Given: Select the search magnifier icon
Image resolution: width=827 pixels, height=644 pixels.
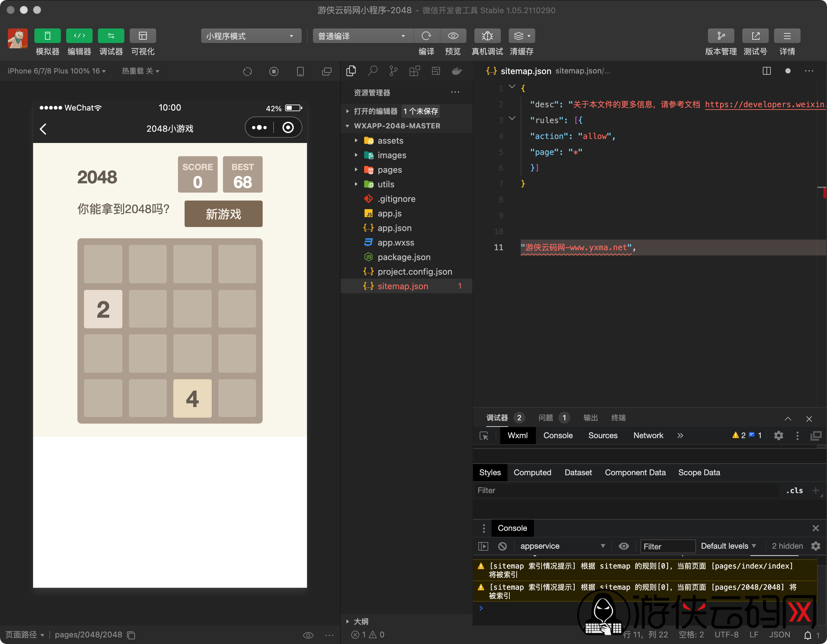Looking at the screenshot, I should (x=372, y=71).
